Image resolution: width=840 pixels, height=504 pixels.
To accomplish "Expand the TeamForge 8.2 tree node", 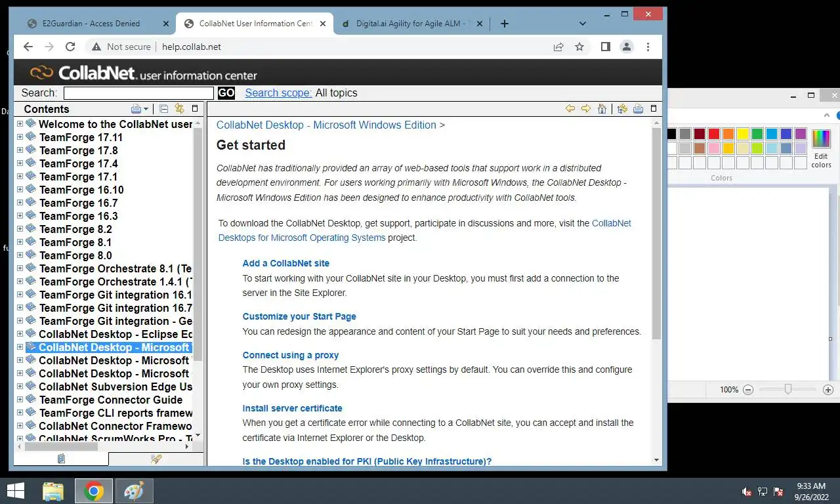I will coord(20,228).
